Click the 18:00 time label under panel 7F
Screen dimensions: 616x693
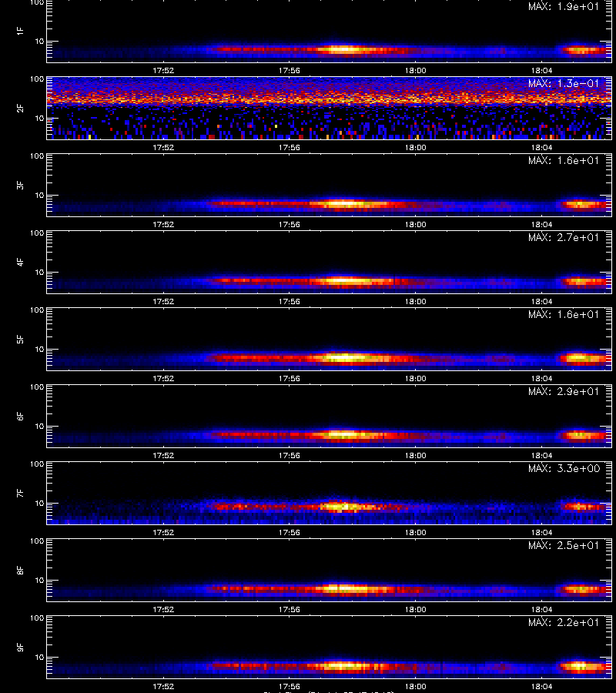pyautogui.click(x=416, y=533)
